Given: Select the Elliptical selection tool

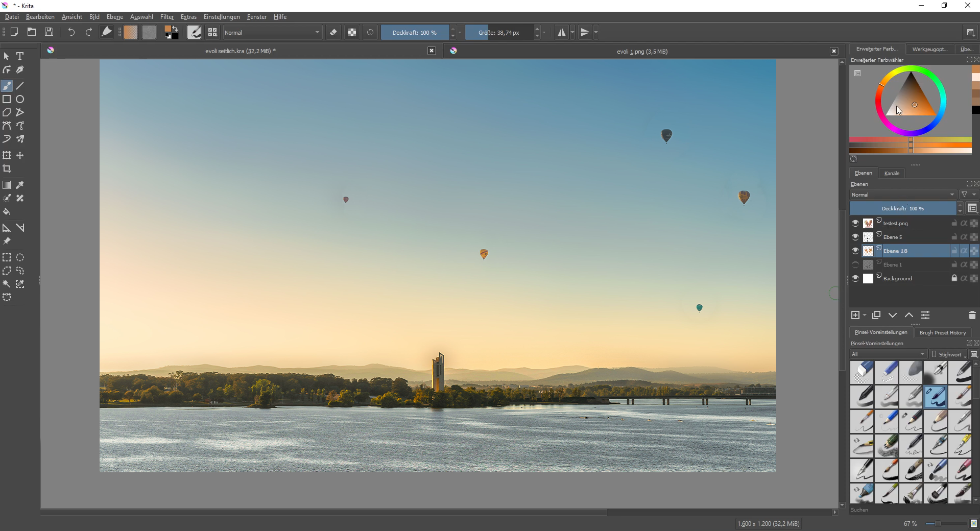Looking at the screenshot, I should [20, 257].
